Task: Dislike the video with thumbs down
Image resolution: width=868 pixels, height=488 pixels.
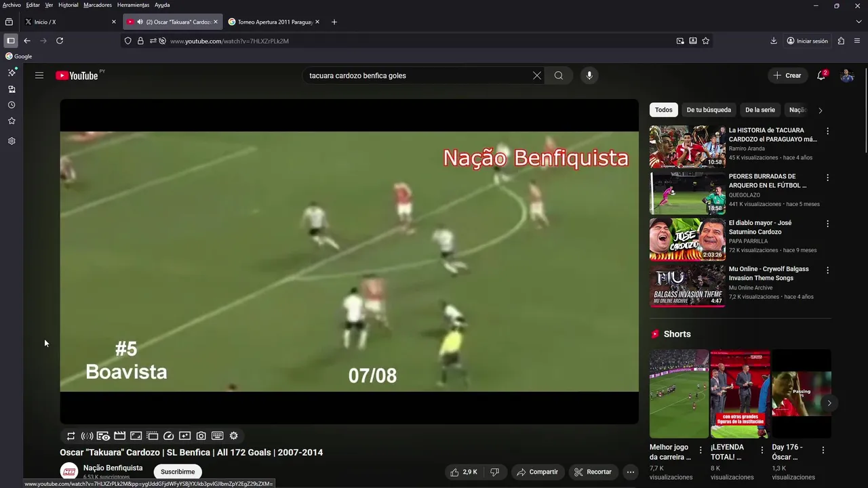Action: (494, 472)
